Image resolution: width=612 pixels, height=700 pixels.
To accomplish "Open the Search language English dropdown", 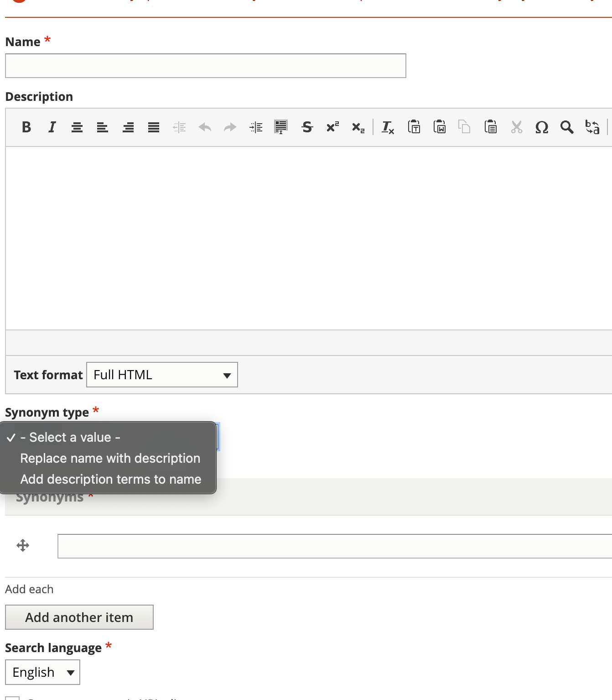I will [42, 672].
